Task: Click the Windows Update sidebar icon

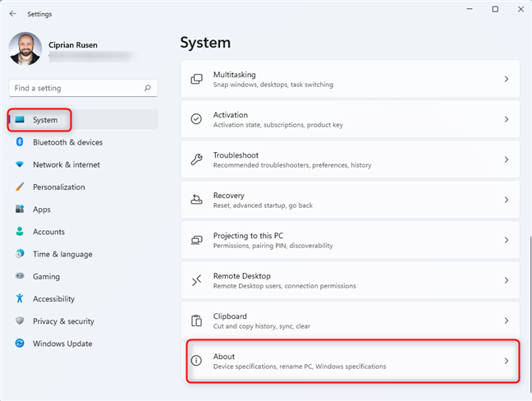Action: click(x=20, y=343)
